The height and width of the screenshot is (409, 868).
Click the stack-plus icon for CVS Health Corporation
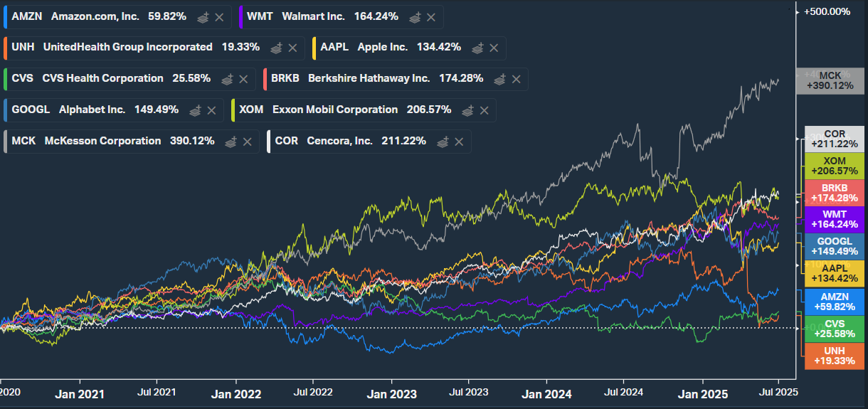point(228,79)
